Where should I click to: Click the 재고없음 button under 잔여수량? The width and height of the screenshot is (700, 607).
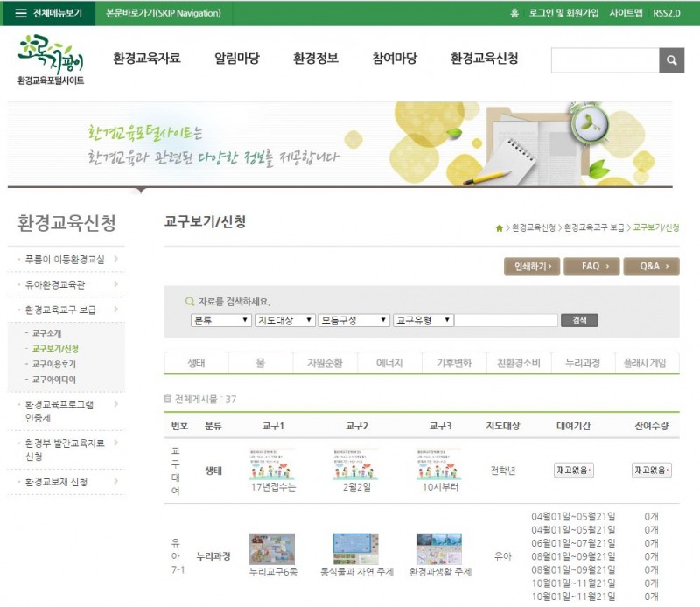[652, 470]
